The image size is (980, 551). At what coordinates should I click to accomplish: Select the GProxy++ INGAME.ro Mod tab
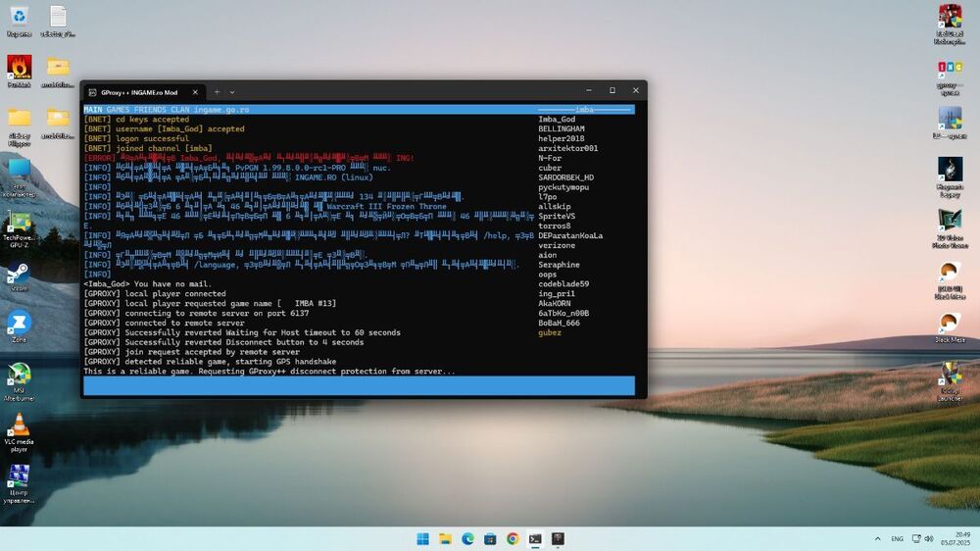pyautogui.click(x=137, y=91)
